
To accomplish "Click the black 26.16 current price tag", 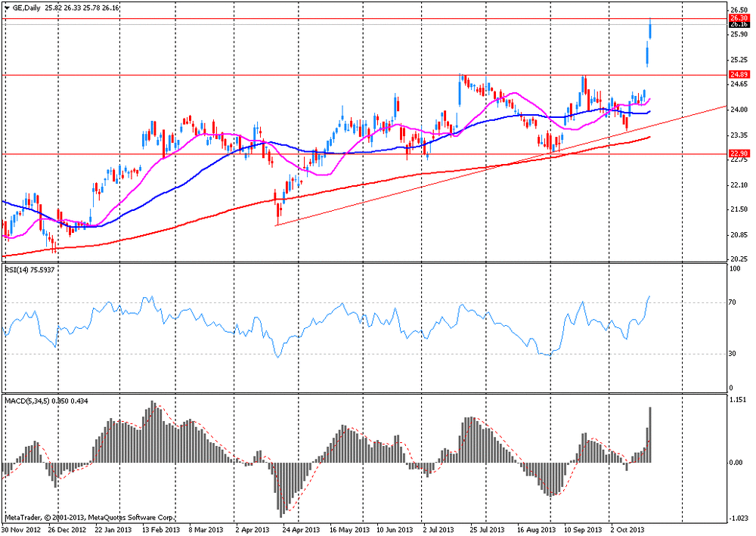I will click(x=739, y=24).
